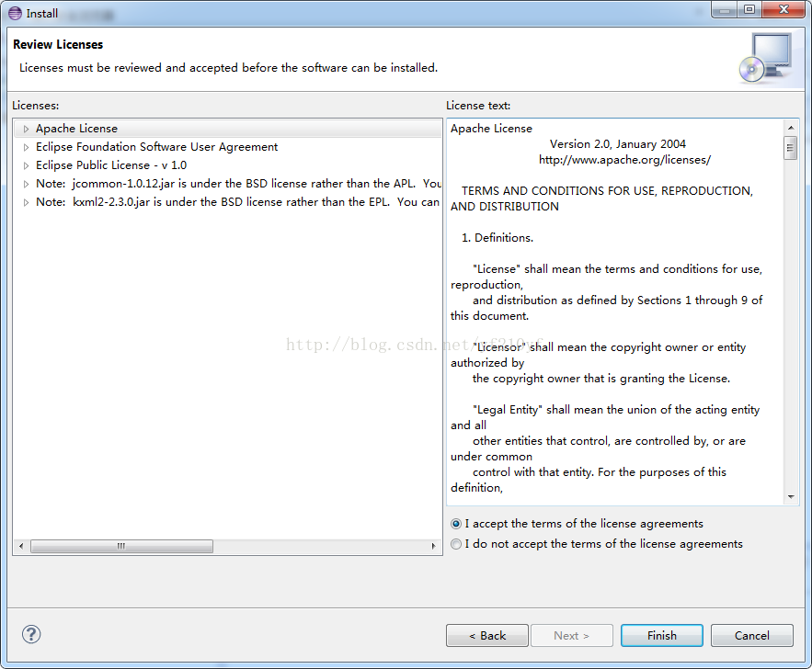Select Eclipse Public License - v 1.0 row
The width and height of the screenshot is (812, 669).
[228, 165]
